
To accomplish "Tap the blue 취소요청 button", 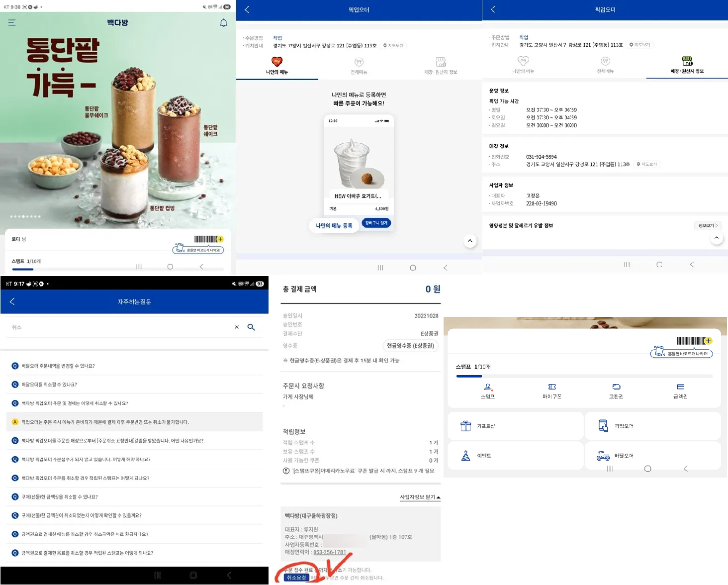I will coord(296,578).
